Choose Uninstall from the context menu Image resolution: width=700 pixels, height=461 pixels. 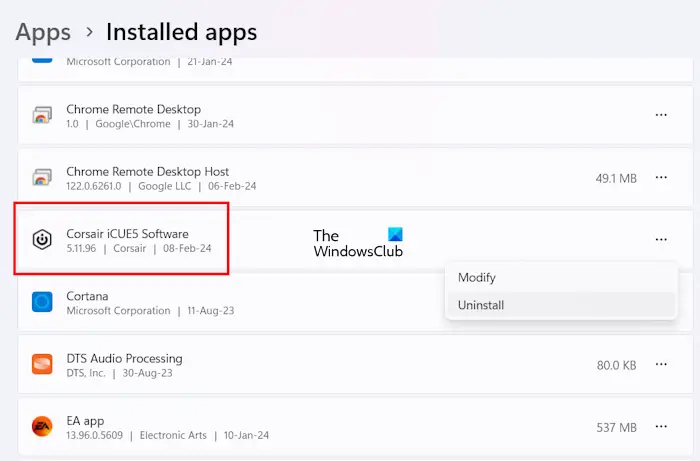[x=480, y=305]
